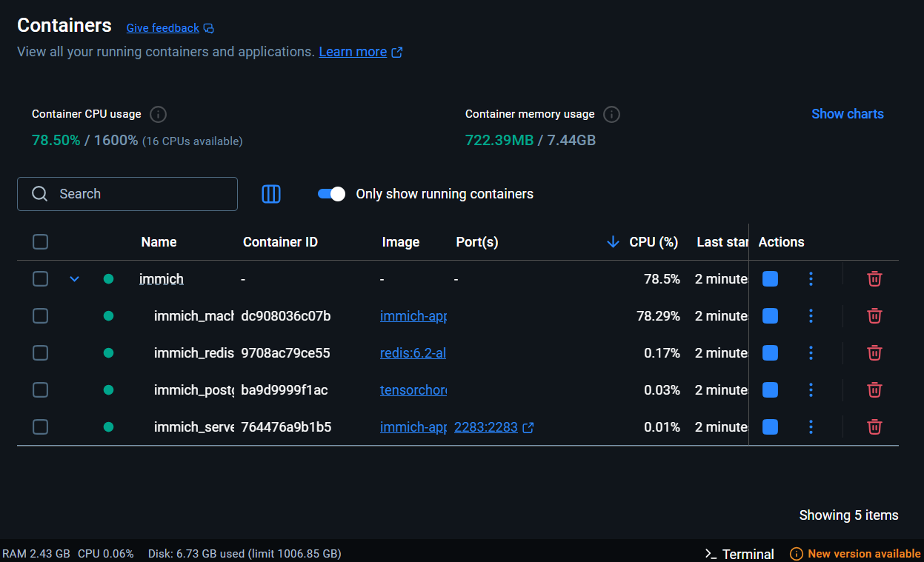Screen dimensions: 924x562
Task: Delete the ba9d9999f1ac container
Action: click(874, 390)
